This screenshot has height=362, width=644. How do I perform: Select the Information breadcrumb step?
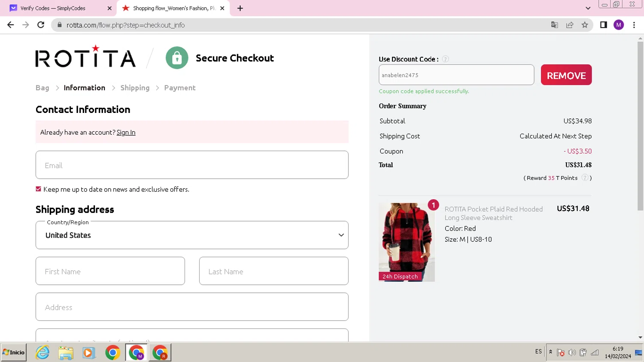tap(85, 88)
